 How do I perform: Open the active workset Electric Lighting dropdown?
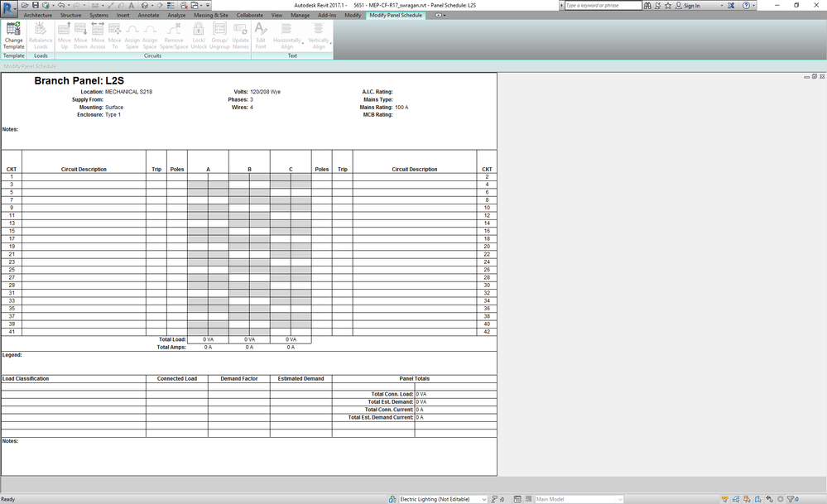pyautogui.click(x=483, y=499)
